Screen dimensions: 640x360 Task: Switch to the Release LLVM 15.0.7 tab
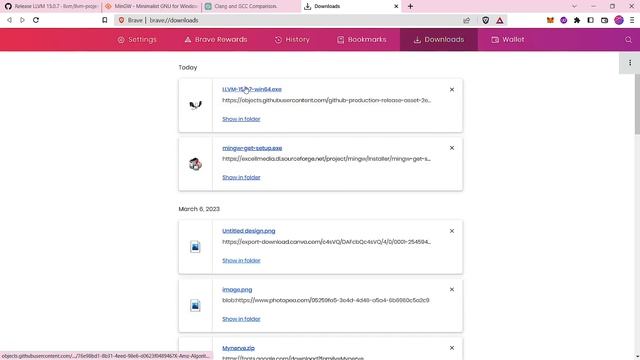[x=51, y=6]
